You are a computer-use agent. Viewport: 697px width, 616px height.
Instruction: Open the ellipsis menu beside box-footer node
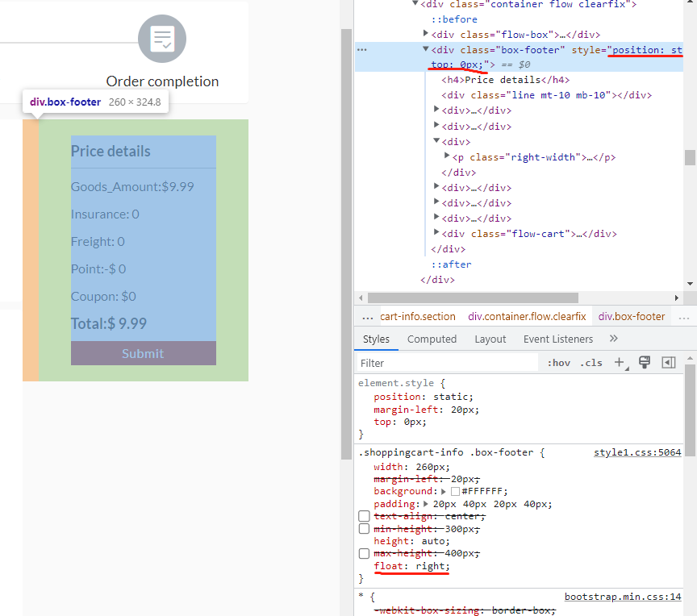pyautogui.click(x=362, y=49)
